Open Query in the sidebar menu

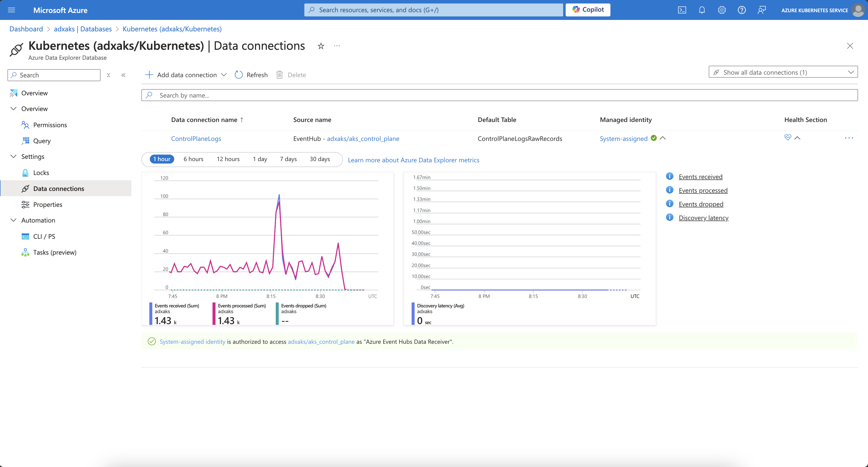pyautogui.click(x=42, y=141)
